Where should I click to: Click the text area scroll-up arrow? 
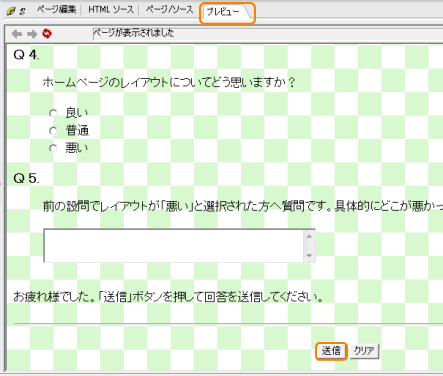[309, 236]
